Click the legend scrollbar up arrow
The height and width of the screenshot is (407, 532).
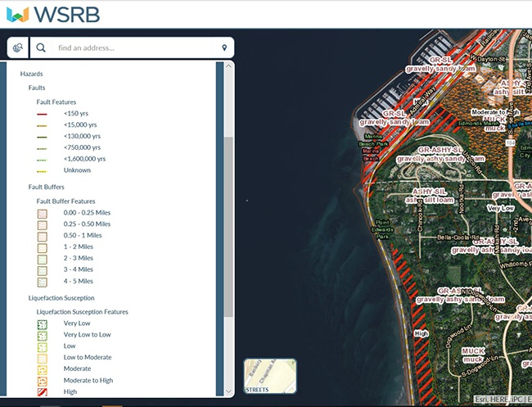pyautogui.click(x=228, y=66)
